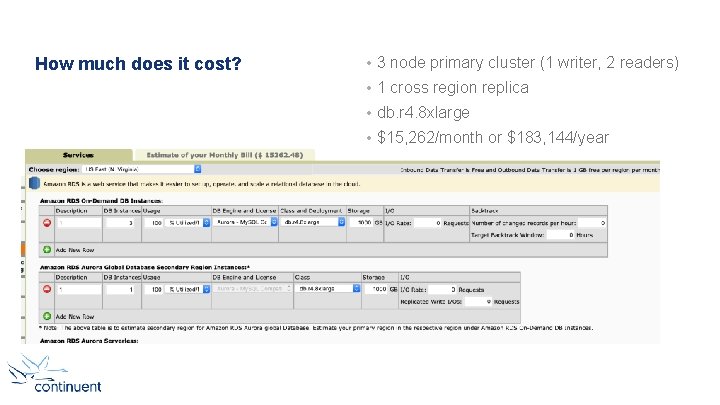Click Add New Row under Secondary Region Instances
This screenshot has height=405, width=720.
[75, 316]
